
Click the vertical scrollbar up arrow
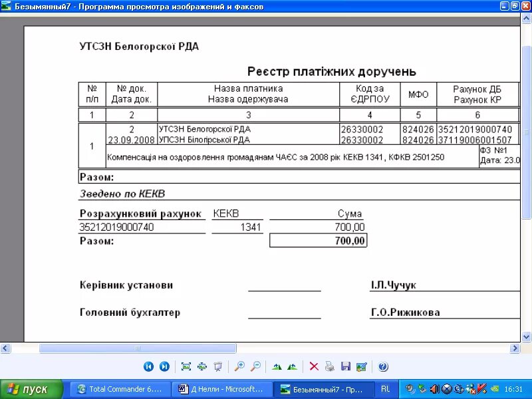coord(526,19)
